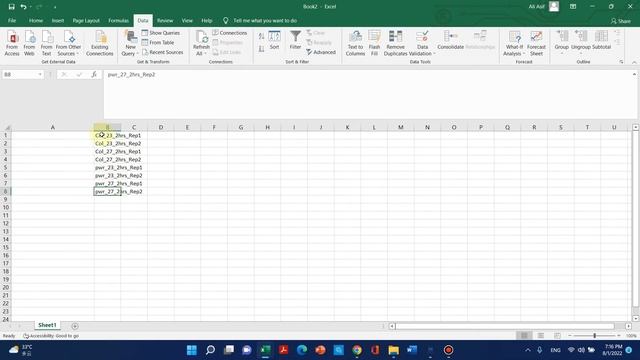
Task: Switch to Page Break Preview in status bar
Action: pyautogui.click(x=557, y=336)
